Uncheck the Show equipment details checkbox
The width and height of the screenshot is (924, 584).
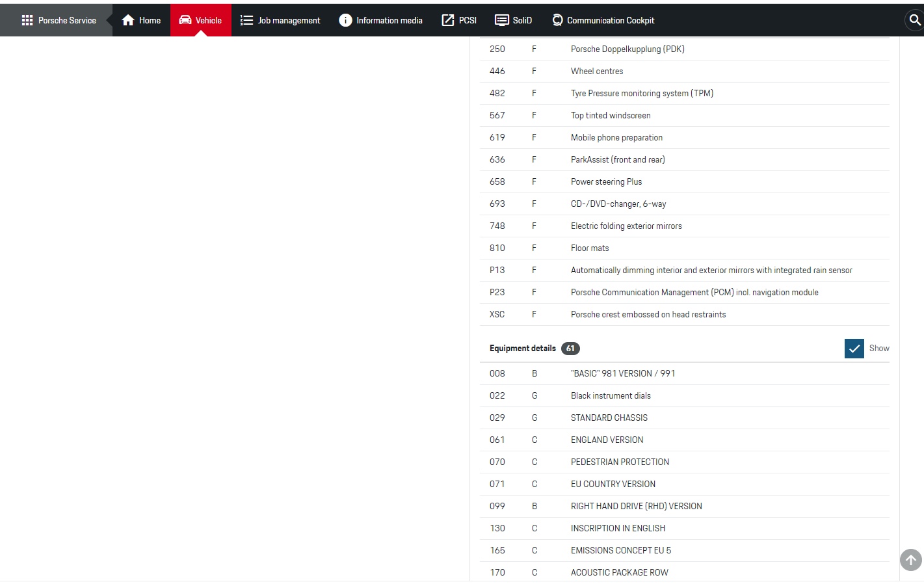coord(854,349)
